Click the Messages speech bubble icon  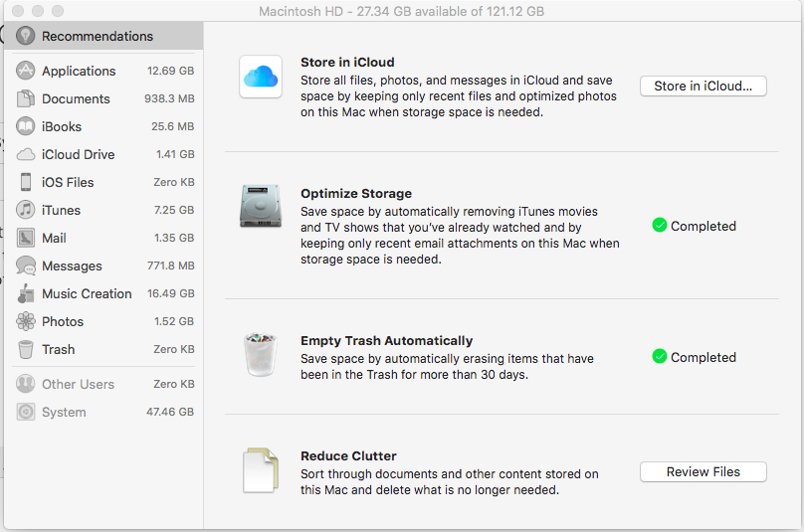(25, 266)
